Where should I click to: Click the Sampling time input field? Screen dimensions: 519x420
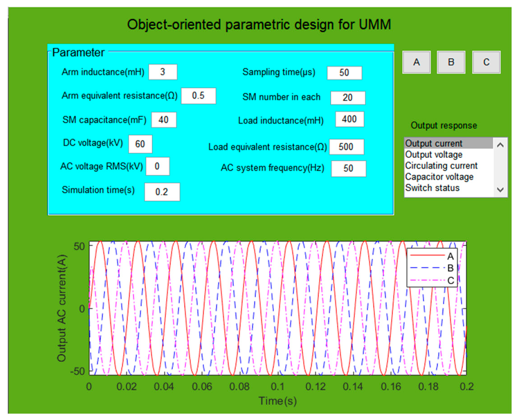344,73
